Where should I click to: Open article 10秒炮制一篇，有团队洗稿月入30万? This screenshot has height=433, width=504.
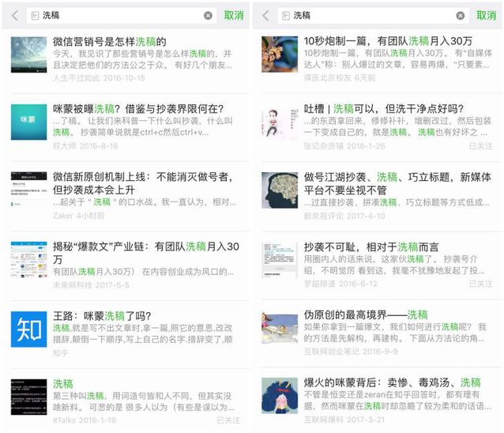(388, 41)
